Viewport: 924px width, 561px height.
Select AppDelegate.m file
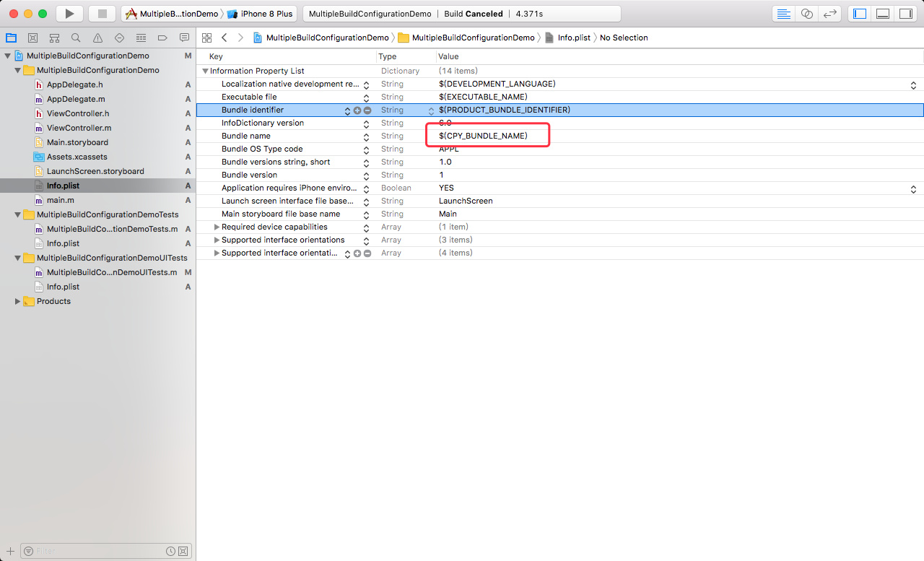click(76, 99)
